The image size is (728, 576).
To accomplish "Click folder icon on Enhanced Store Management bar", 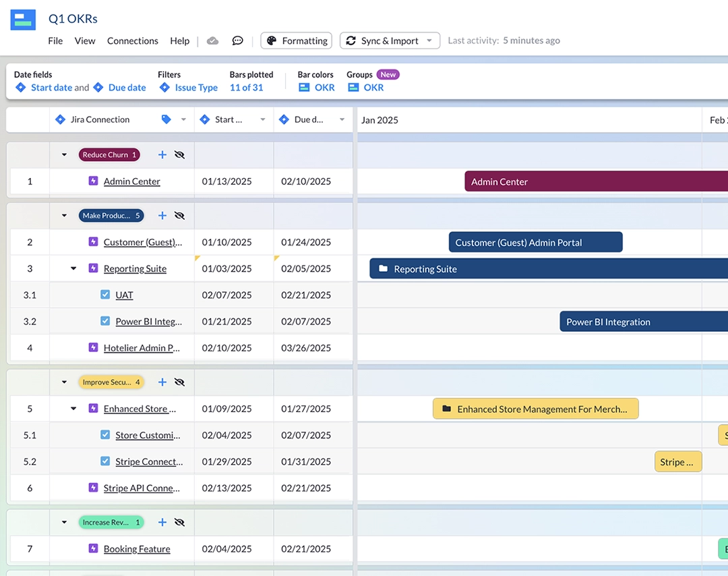I will (x=447, y=409).
